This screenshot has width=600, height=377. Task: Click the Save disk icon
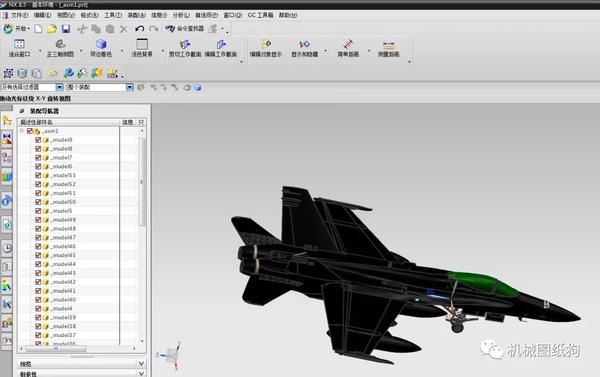click(66, 29)
